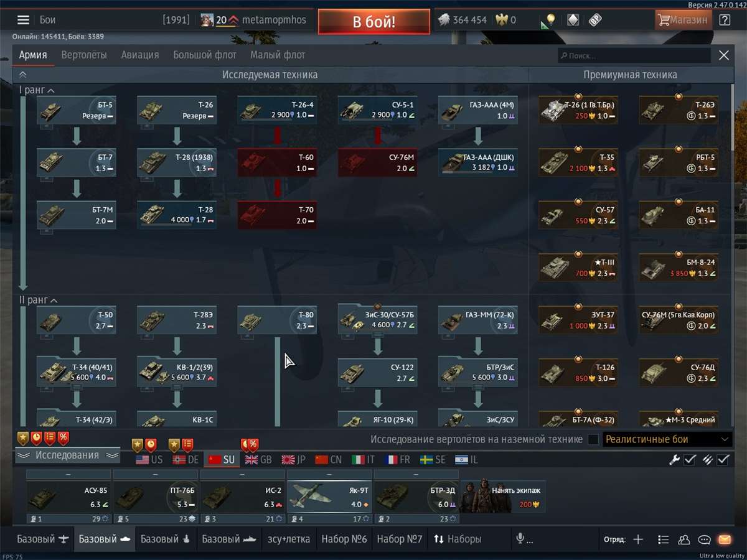
Task: Open the squad members icon
Action: (684, 539)
